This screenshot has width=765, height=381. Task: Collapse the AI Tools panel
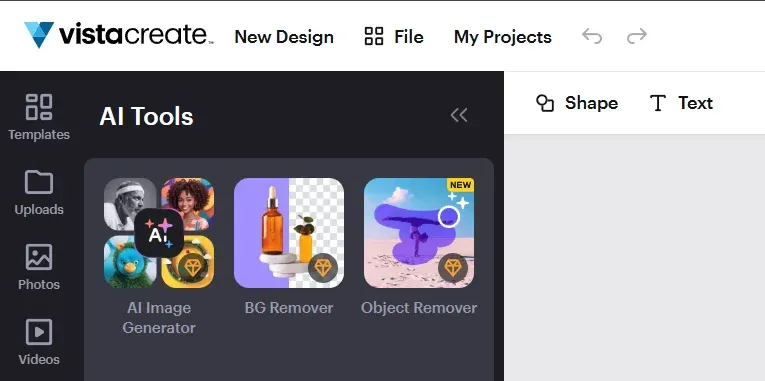point(459,115)
